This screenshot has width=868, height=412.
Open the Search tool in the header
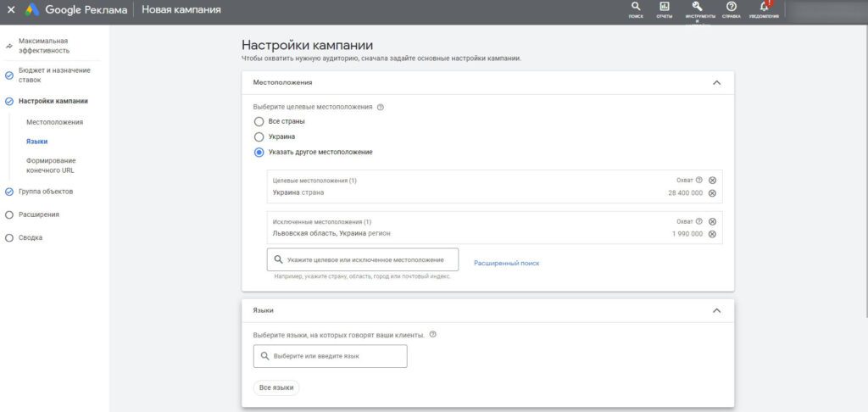(x=636, y=8)
